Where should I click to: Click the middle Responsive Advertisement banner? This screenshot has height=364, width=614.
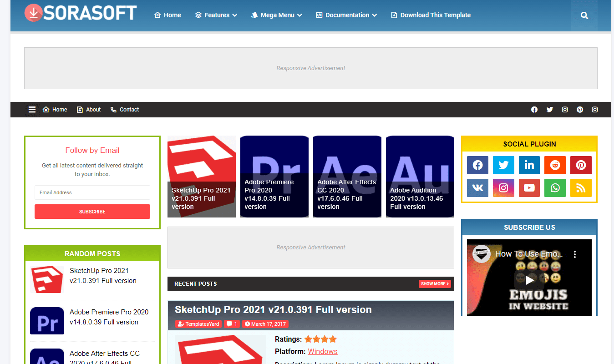click(311, 248)
